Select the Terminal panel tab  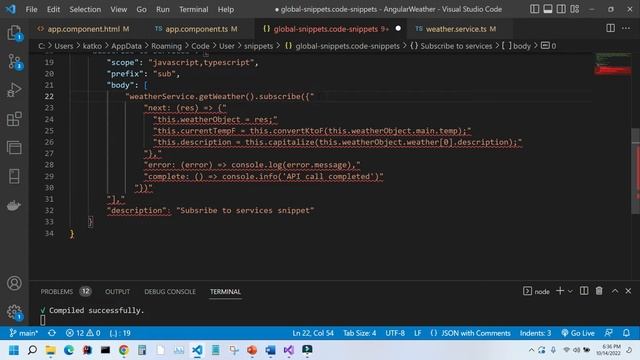225,291
